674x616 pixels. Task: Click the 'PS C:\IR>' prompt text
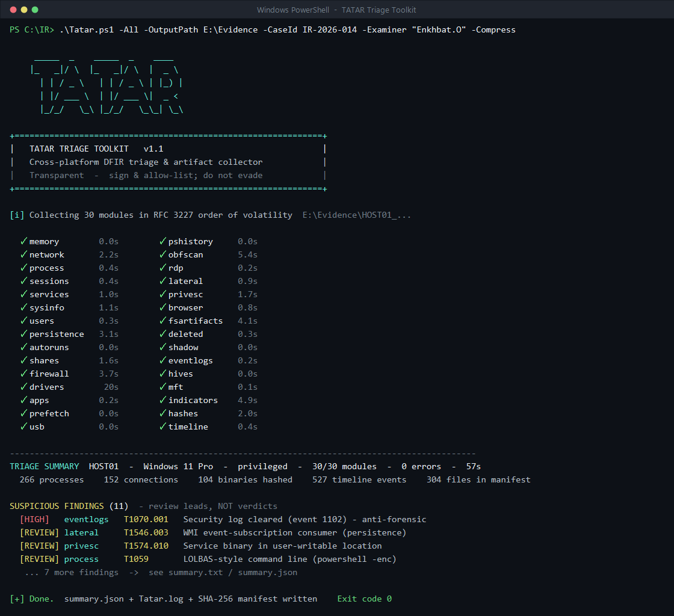[32, 29]
